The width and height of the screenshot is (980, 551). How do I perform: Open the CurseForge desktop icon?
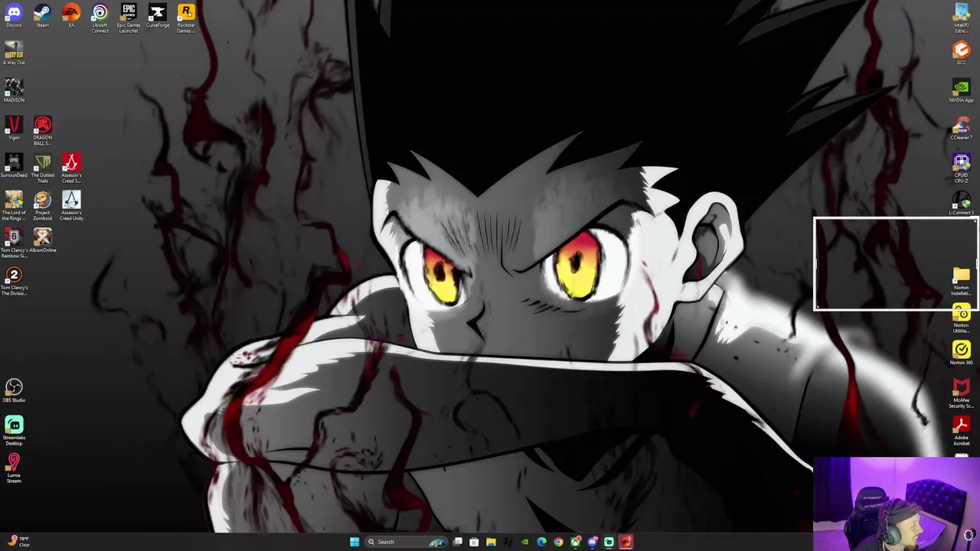pos(158,17)
